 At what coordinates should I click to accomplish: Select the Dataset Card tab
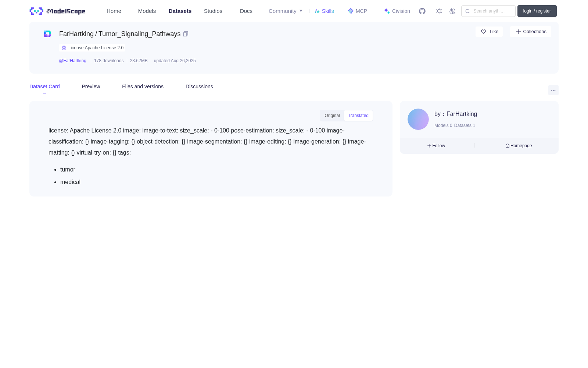click(44, 86)
